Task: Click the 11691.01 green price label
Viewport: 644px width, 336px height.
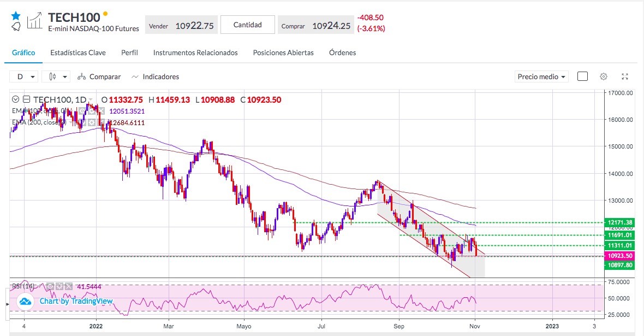Action: click(x=620, y=235)
